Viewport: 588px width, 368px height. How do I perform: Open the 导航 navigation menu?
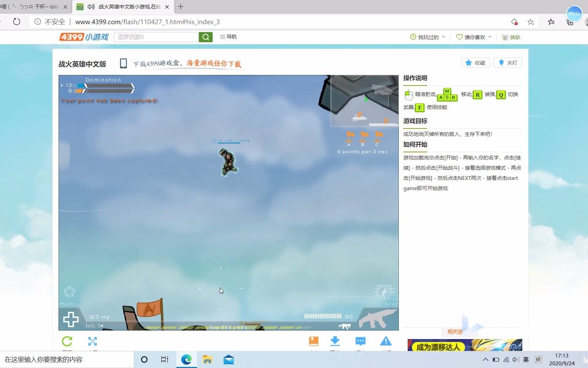coord(228,36)
